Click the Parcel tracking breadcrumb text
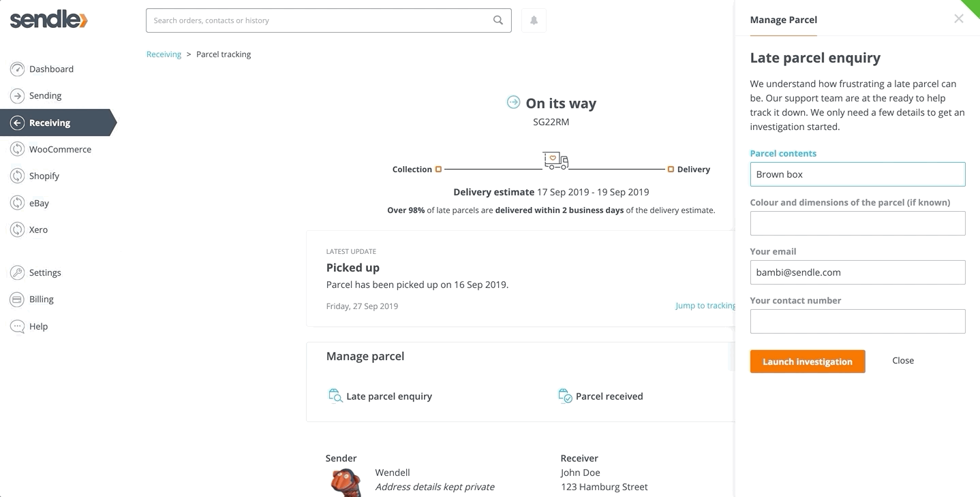 coord(224,54)
